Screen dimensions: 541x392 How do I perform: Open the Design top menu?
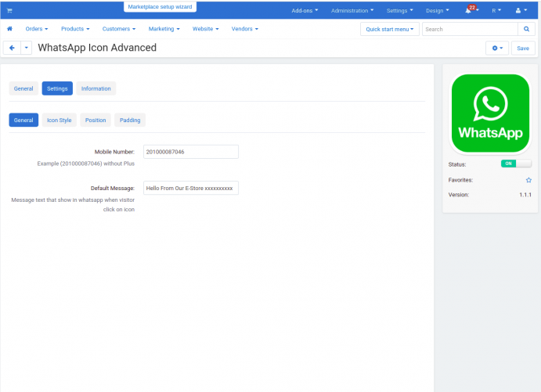(437, 10)
